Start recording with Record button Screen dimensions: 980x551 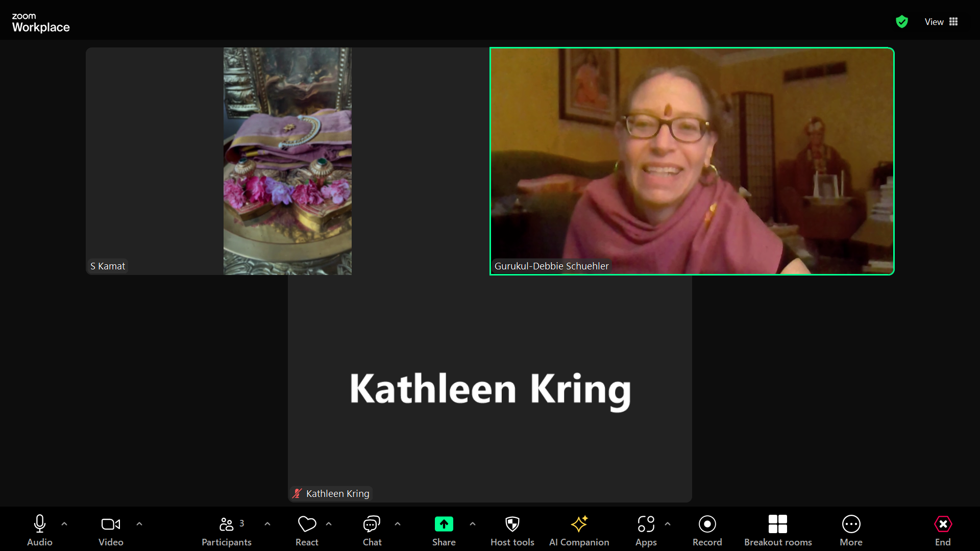click(x=707, y=530)
